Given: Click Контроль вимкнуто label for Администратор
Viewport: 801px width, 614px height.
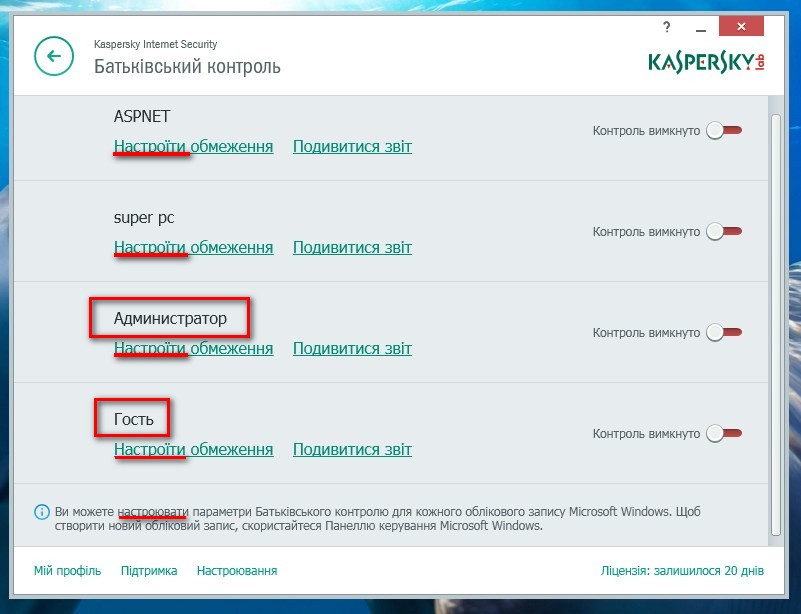Looking at the screenshot, I should pyautogui.click(x=646, y=334).
